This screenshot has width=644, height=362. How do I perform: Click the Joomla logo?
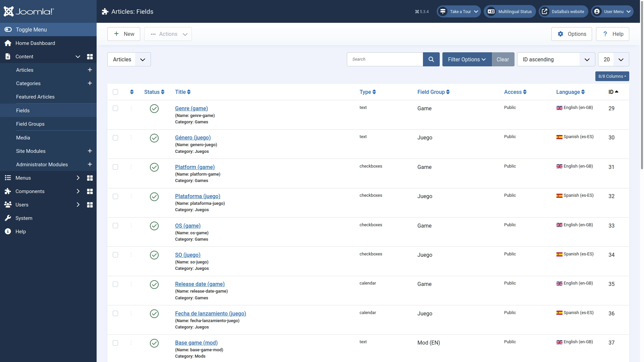tap(29, 11)
